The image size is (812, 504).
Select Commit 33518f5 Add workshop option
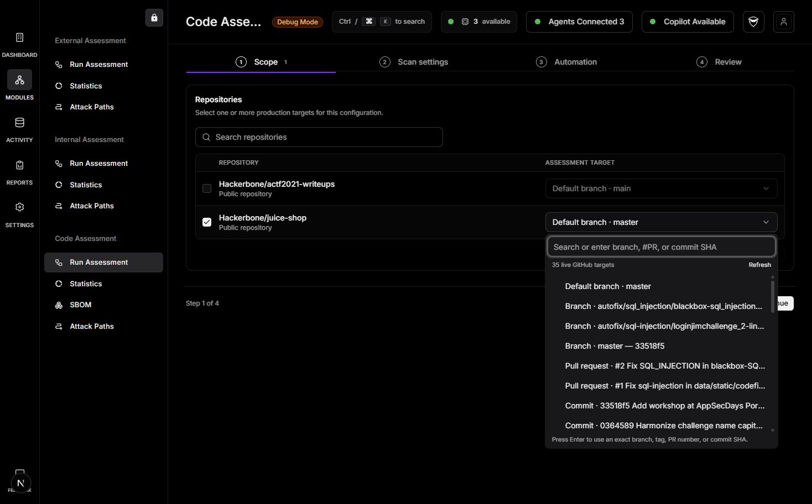click(659, 406)
